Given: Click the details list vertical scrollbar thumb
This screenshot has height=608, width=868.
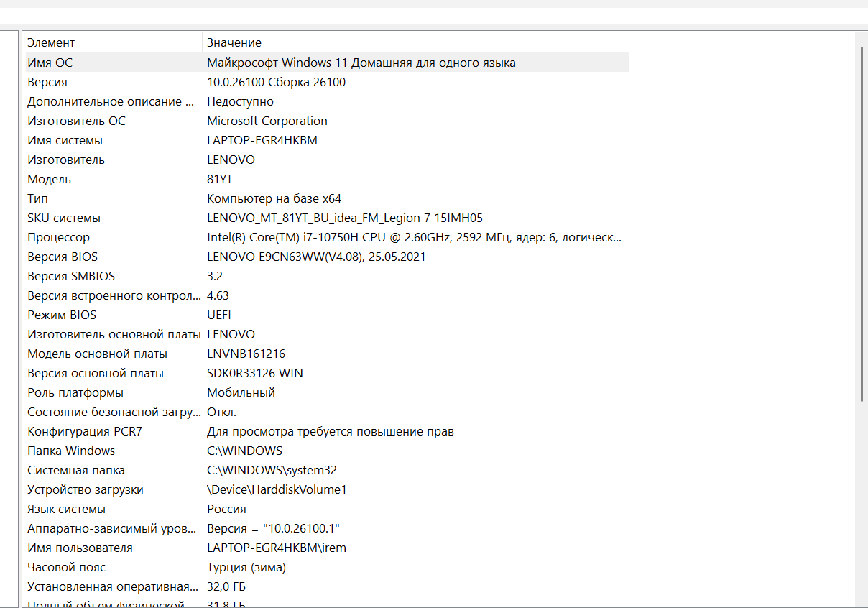Looking at the screenshot, I should 861,224.
